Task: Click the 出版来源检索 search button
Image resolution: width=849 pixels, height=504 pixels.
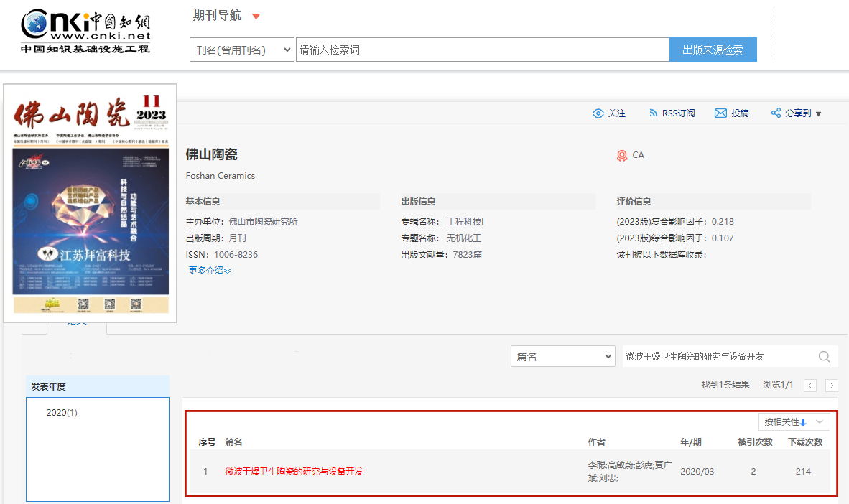Action: click(x=713, y=50)
